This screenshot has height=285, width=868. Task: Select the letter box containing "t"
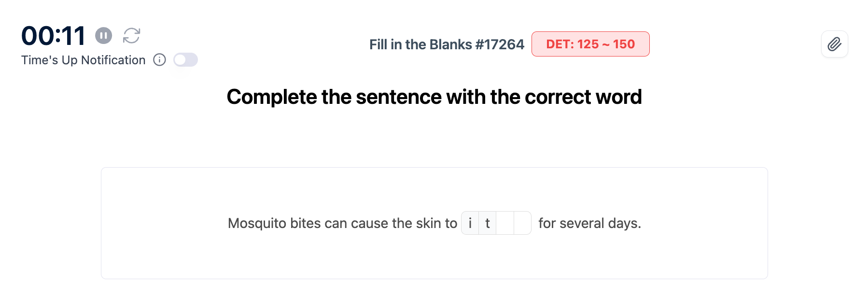pyautogui.click(x=488, y=223)
